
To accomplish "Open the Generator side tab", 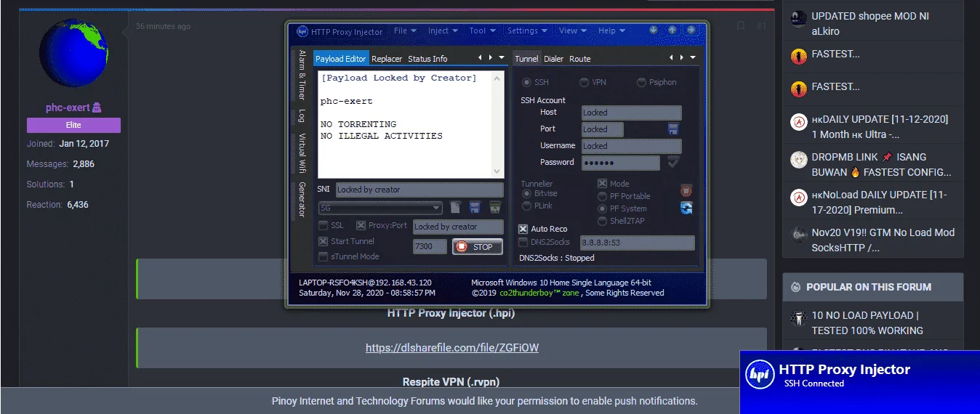I will coord(302,200).
